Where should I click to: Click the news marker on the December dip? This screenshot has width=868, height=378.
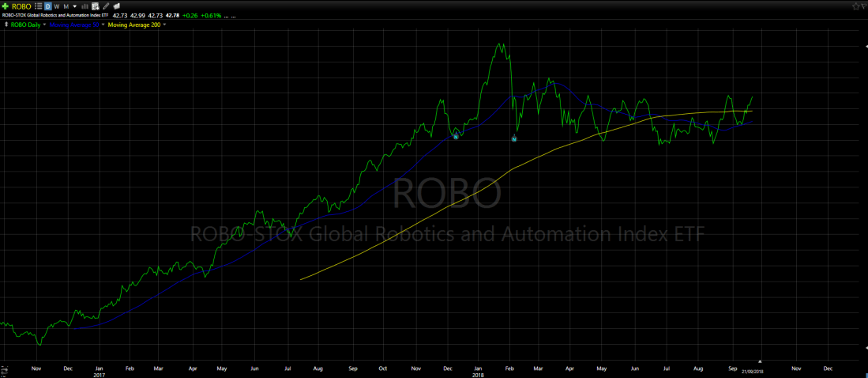(456, 136)
